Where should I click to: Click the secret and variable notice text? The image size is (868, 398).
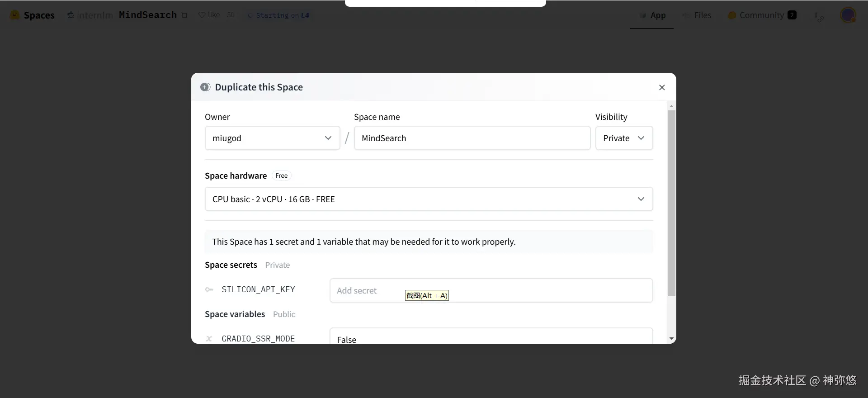tap(363, 242)
